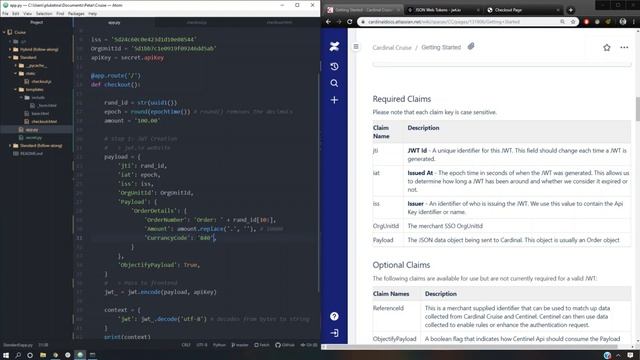Bookmark this page with address bar star
Screen dimensions: 640x360
(x=573, y=22)
